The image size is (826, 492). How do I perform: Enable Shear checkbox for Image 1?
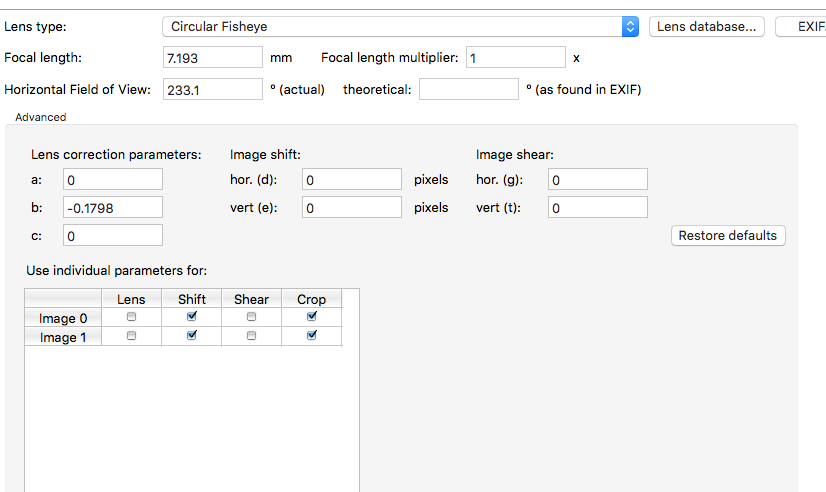(251, 336)
